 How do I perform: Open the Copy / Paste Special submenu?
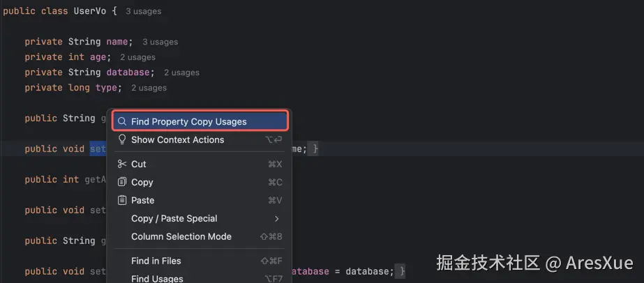click(x=174, y=218)
